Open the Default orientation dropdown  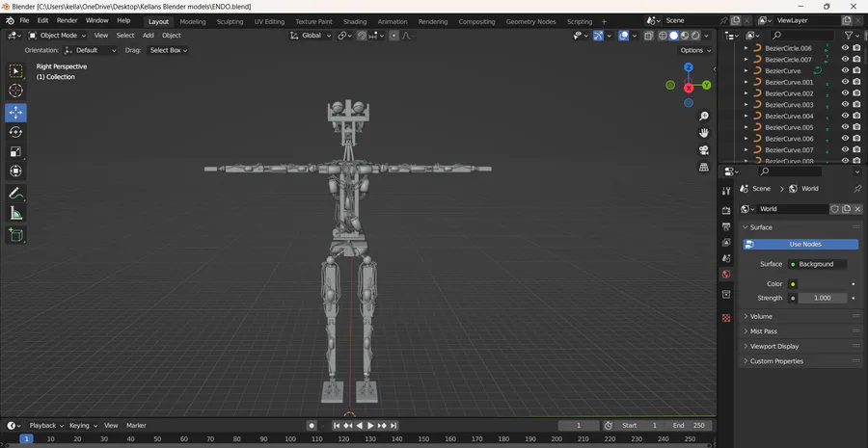click(91, 50)
